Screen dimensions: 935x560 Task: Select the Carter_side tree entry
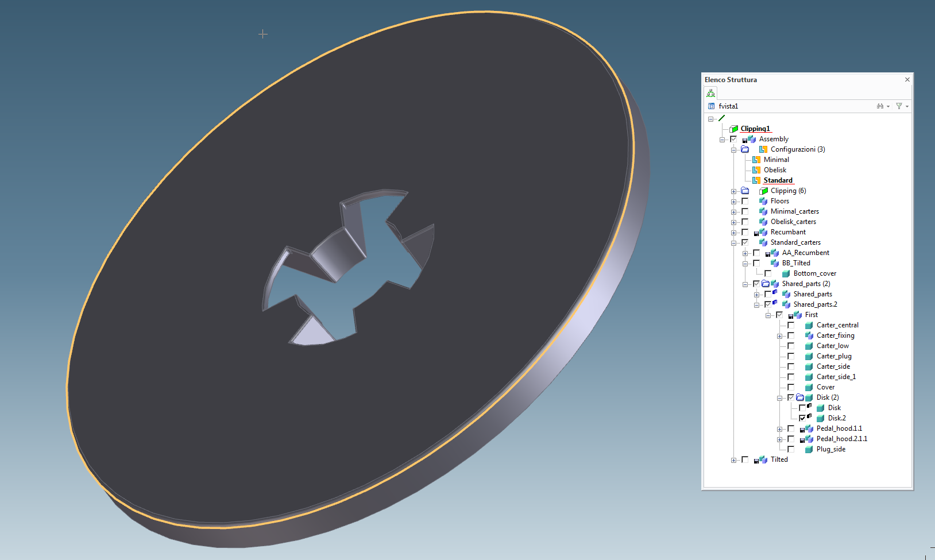[x=833, y=366]
